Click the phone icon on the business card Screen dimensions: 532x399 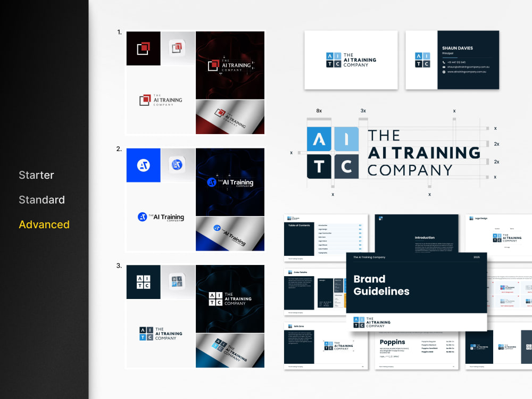[444, 62]
